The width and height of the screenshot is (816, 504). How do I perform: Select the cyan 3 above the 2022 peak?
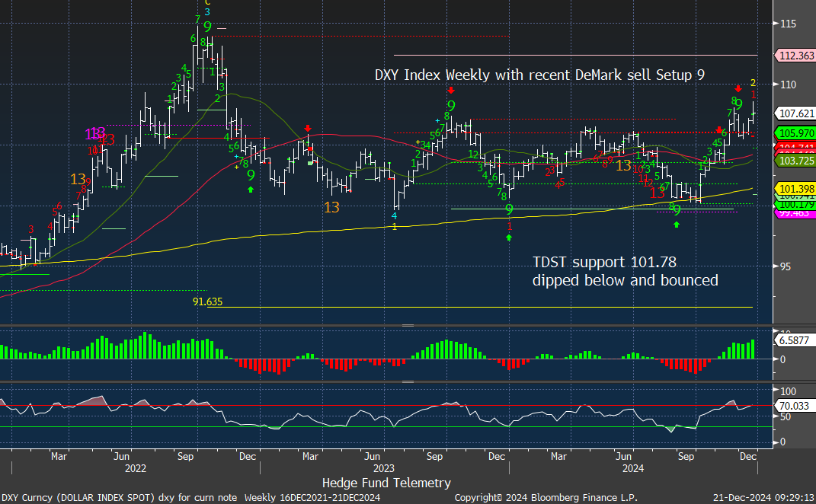[x=207, y=12]
